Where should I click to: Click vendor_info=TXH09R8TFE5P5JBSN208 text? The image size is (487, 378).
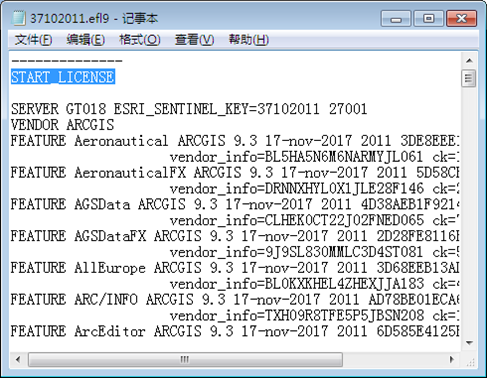coord(296,315)
